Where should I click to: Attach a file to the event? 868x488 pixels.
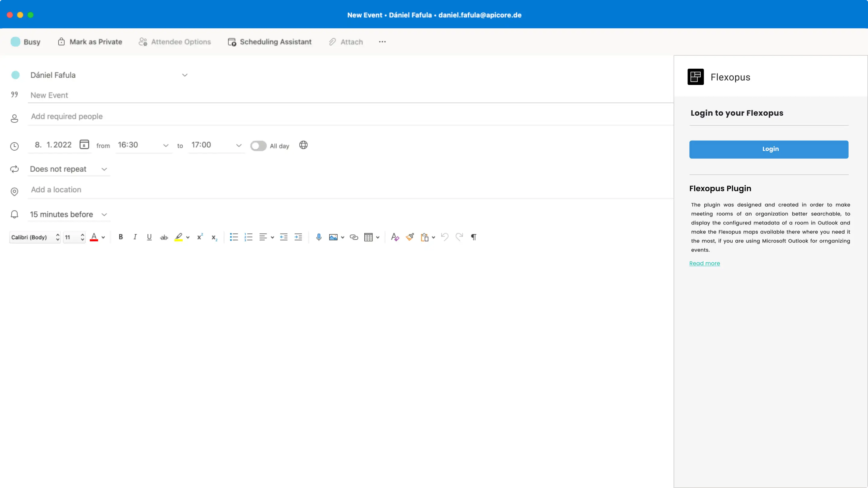pos(346,42)
